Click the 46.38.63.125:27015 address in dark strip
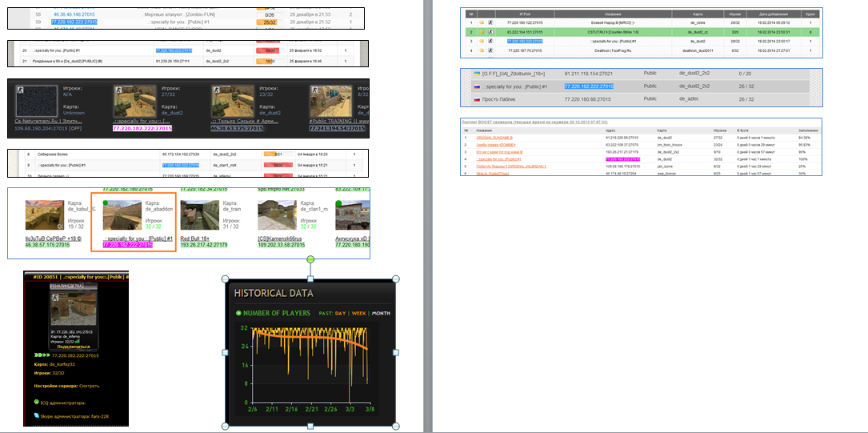Screen dimensions: 868x433 [236, 129]
